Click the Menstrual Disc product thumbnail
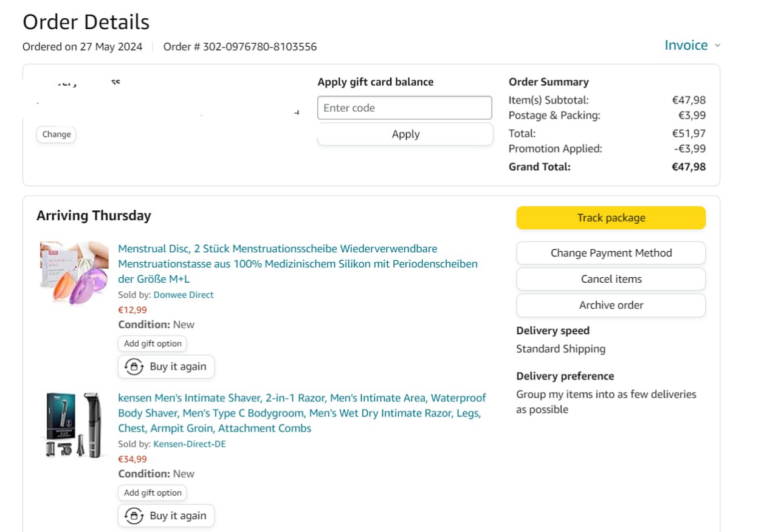 74,272
